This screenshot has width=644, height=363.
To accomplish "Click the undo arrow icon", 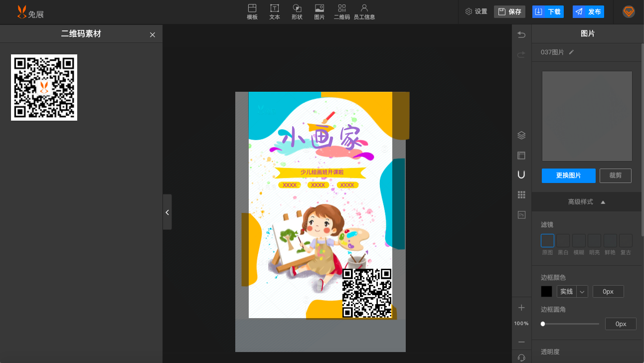I will point(521,34).
